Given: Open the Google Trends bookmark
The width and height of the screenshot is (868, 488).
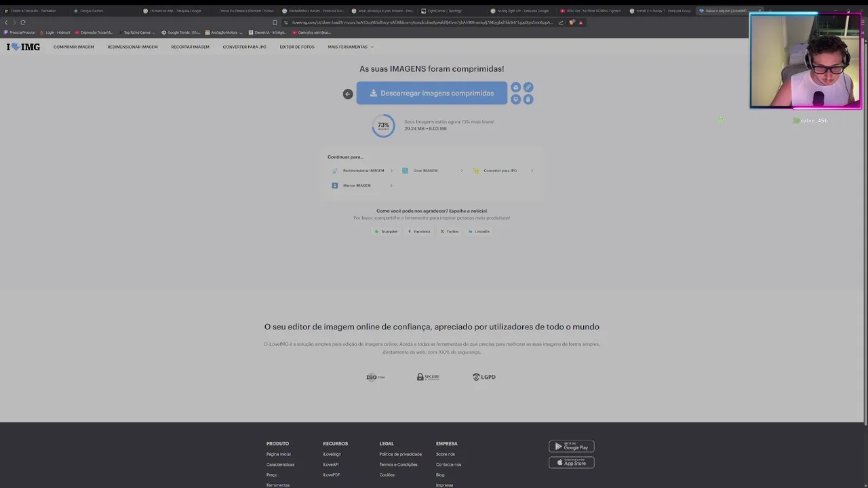Looking at the screenshot, I should click(180, 33).
